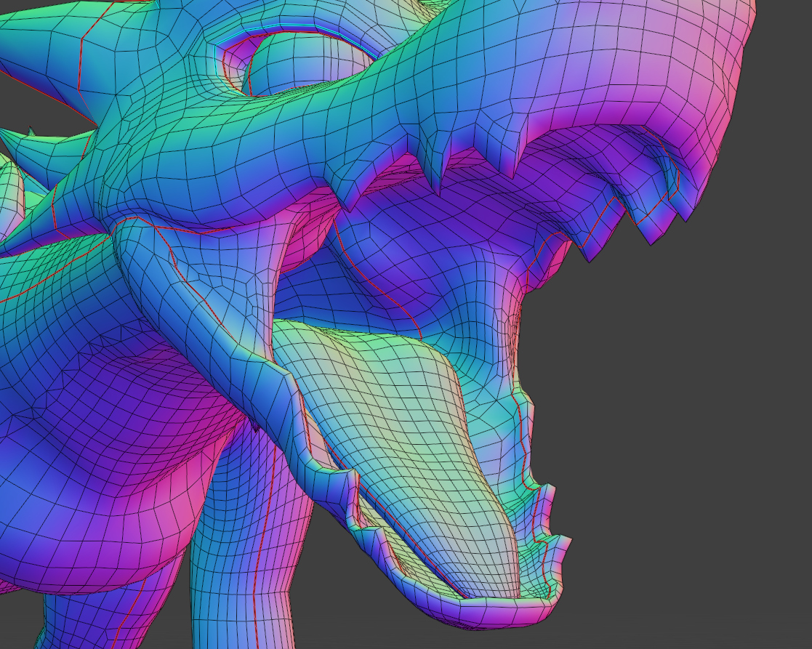Select the red seam edge along the tongue's right side

tap(464, 407)
